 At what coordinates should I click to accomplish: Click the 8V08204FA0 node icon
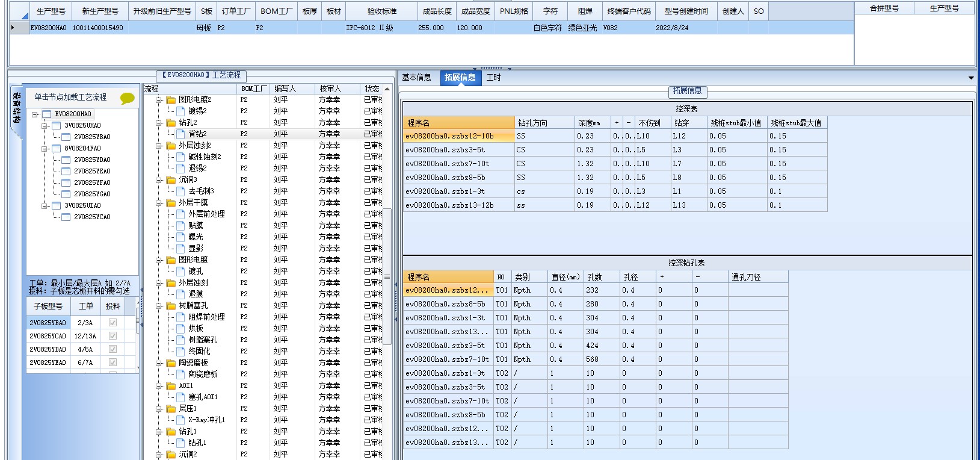pos(57,148)
